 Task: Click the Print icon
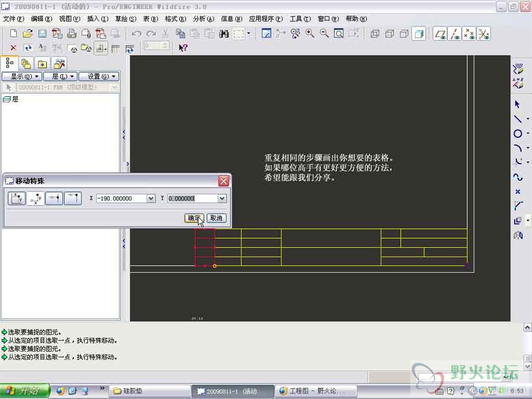click(72, 33)
